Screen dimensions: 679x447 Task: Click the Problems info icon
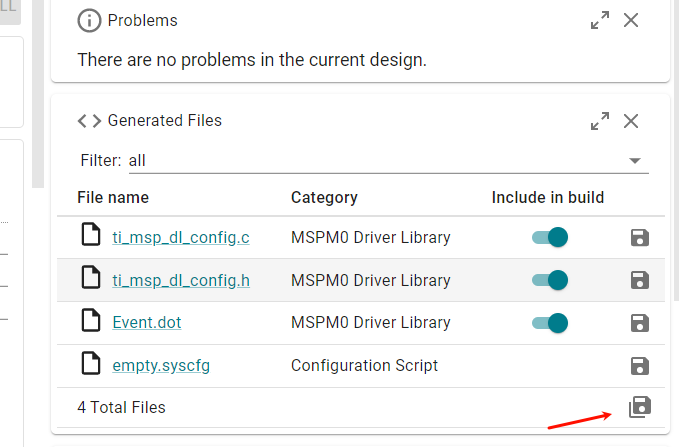pyautogui.click(x=89, y=20)
